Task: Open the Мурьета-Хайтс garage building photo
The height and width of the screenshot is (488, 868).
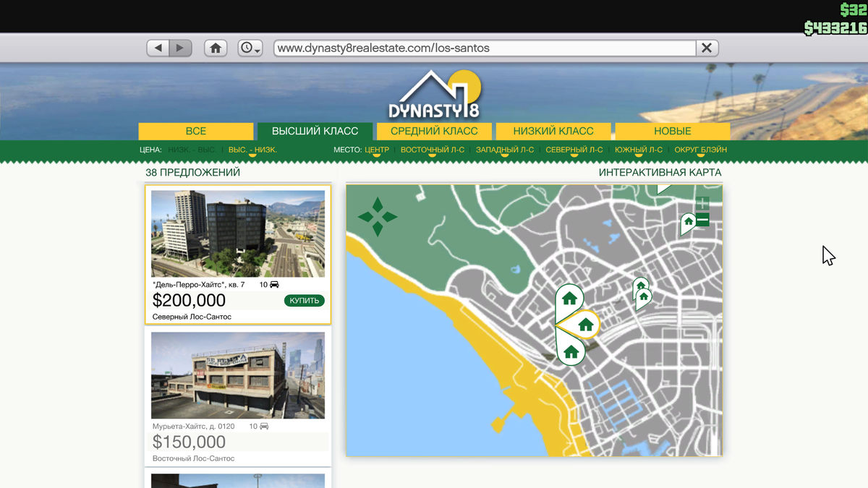Action: click(238, 375)
